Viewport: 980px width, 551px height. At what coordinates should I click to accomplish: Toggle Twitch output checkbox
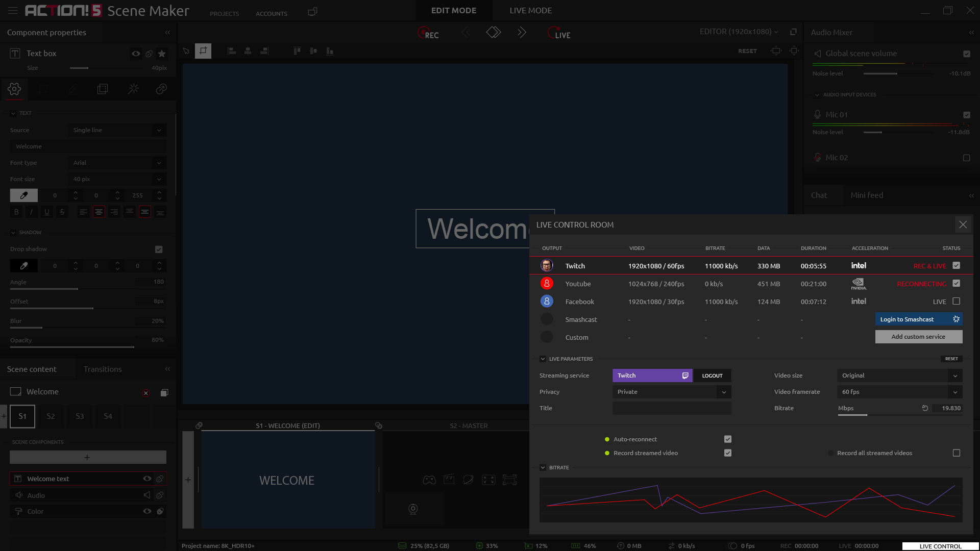(957, 265)
